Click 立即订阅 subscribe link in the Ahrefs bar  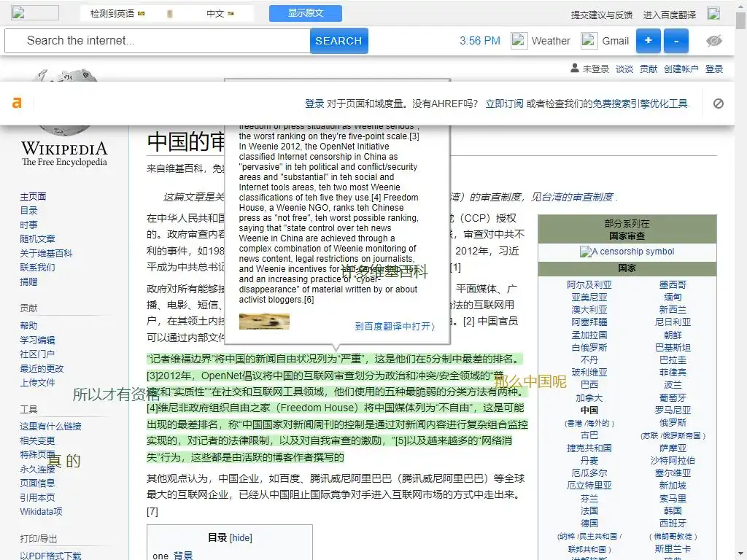(504, 104)
